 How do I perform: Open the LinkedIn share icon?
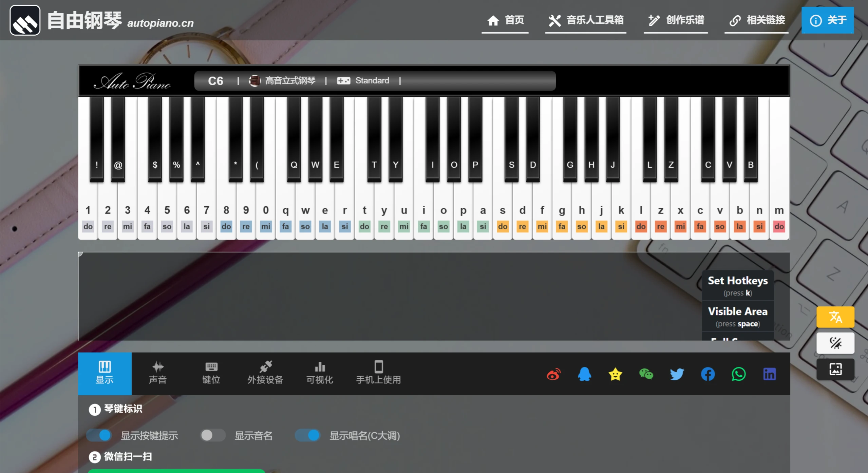769,374
